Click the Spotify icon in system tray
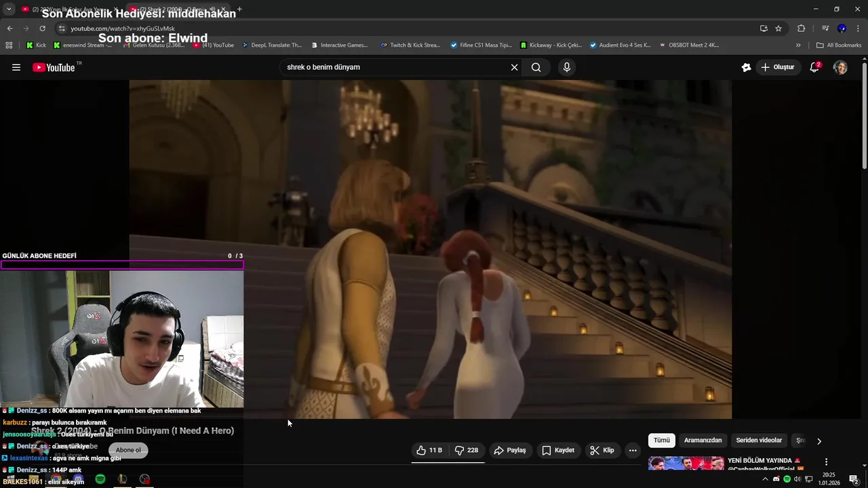 [787, 479]
